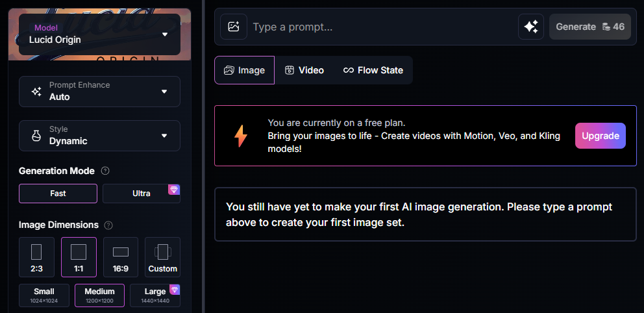Pick the Custom dimensions option
The height and width of the screenshot is (313, 644).
(x=162, y=257)
